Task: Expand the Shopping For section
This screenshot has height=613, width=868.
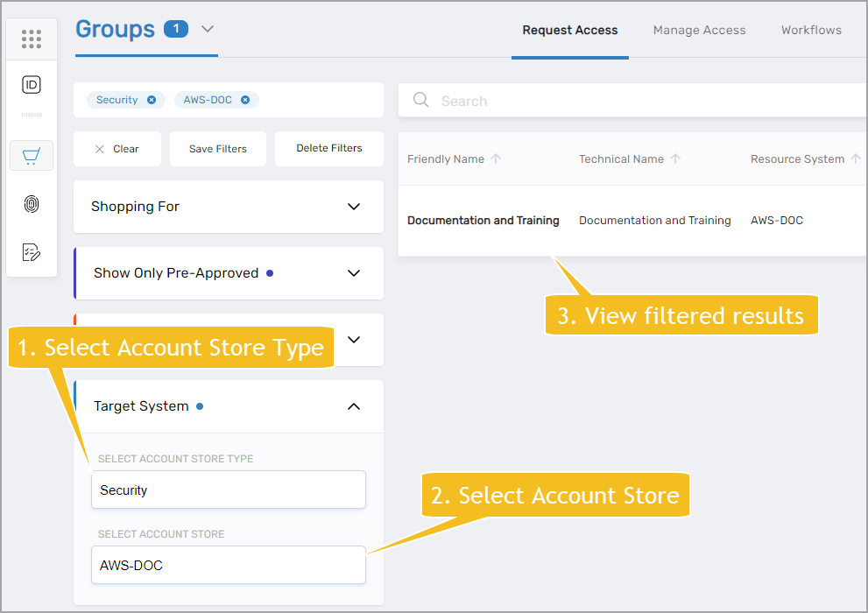Action: tap(354, 207)
